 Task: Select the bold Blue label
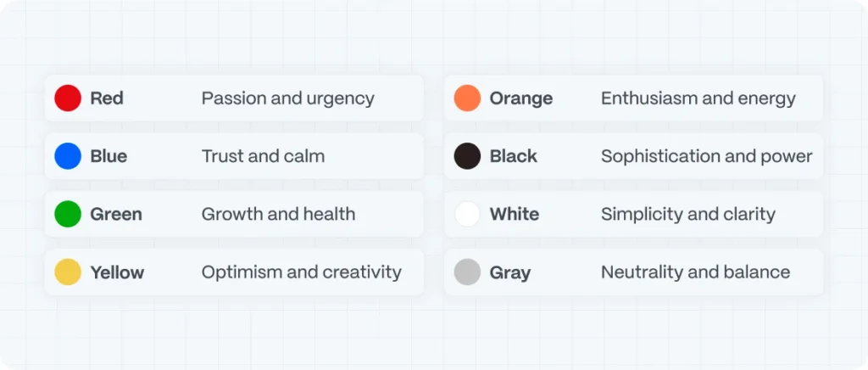tap(108, 156)
